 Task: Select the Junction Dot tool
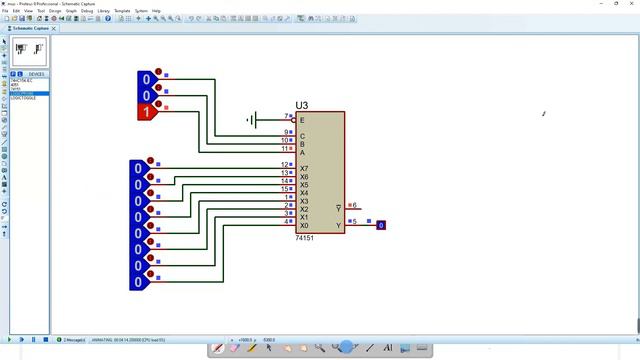[x=4, y=55]
